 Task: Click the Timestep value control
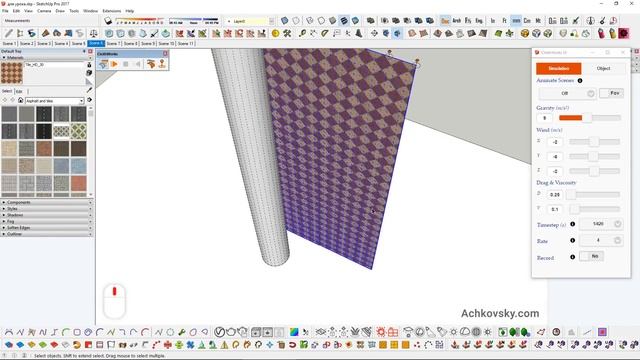(601, 224)
